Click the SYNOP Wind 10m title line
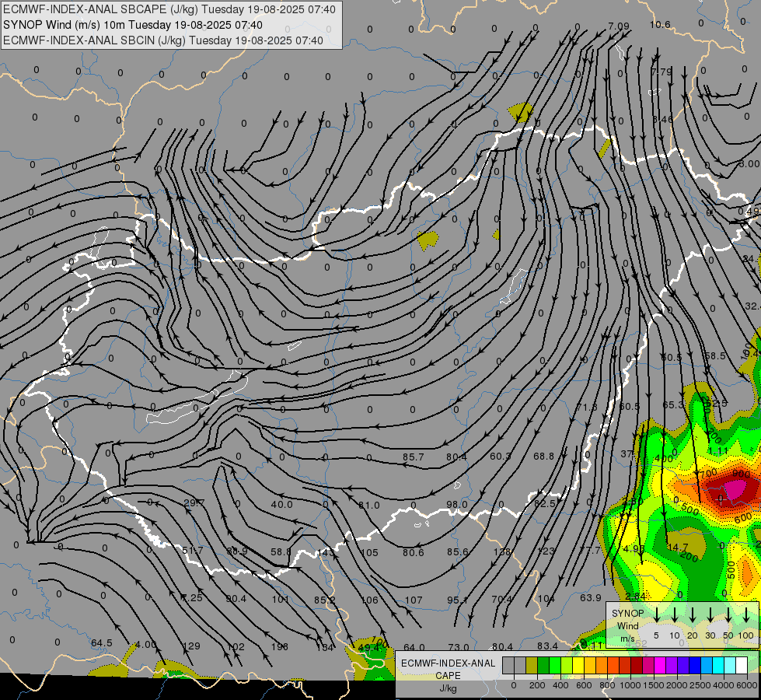 pyautogui.click(x=132, y=25)
